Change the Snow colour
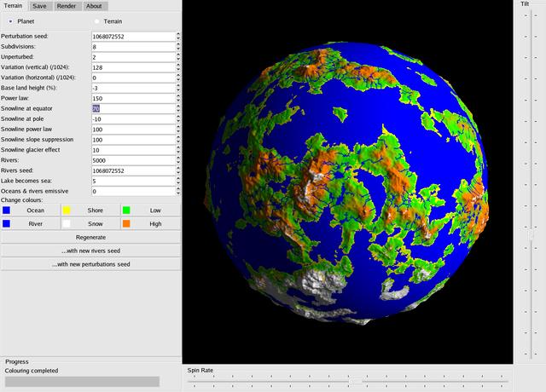The width and height of the screenshot is (546, 392). click(90, 223)
